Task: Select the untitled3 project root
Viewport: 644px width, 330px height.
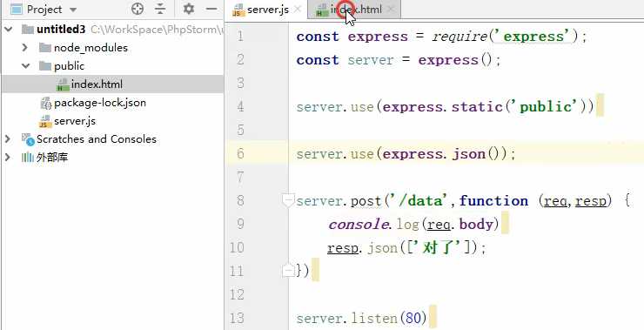Action: 61,30
